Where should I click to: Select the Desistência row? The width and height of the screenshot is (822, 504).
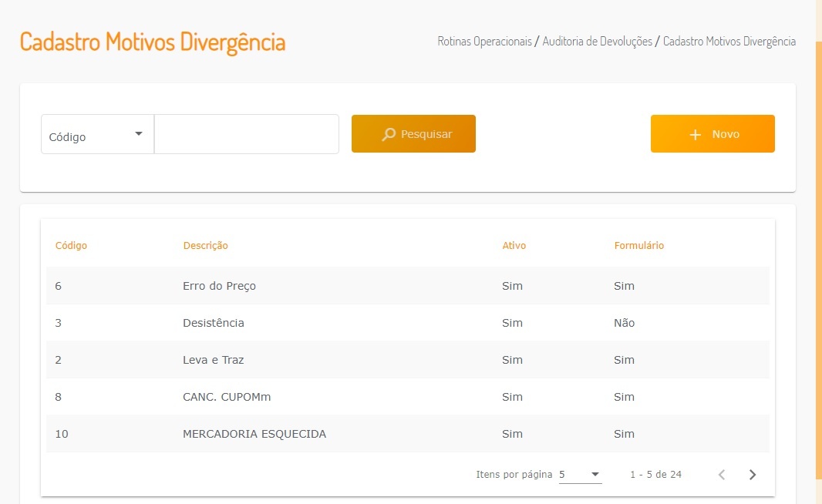[x=408, y=323]
